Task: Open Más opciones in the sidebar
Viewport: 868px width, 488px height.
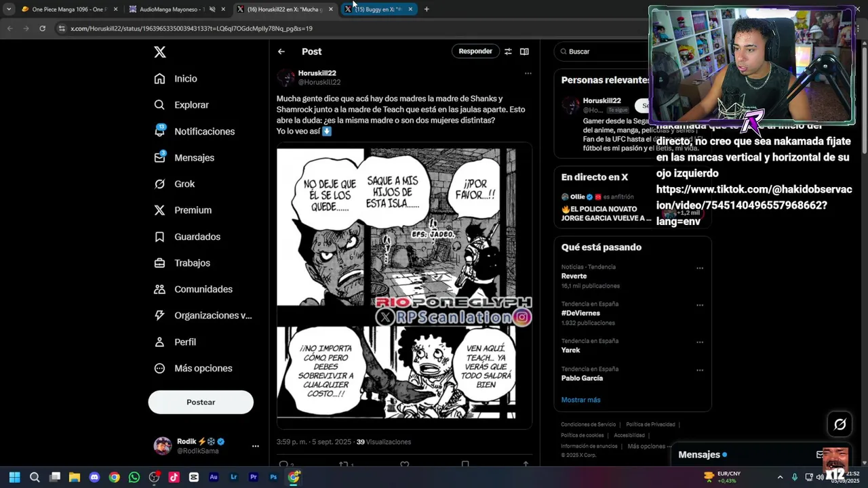Action: pos(193,369)
